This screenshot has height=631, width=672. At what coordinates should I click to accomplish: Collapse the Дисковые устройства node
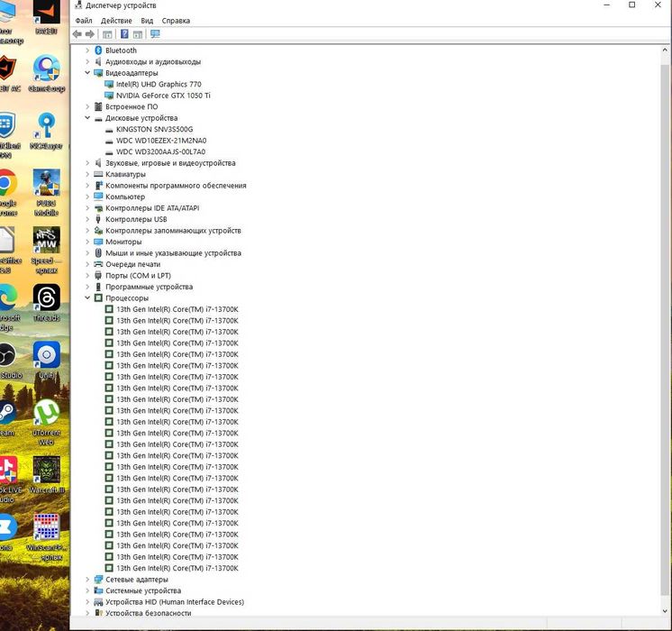(87, 117)
